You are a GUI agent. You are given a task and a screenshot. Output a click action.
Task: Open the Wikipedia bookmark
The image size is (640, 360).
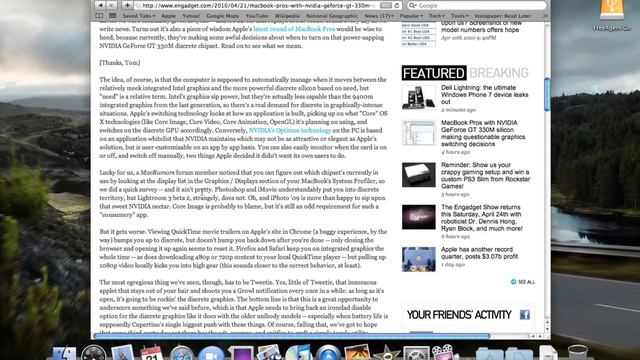(x=287, y=16)
